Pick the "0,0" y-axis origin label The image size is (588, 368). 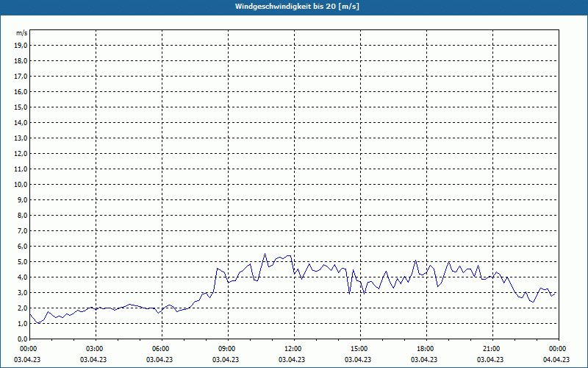22,339
